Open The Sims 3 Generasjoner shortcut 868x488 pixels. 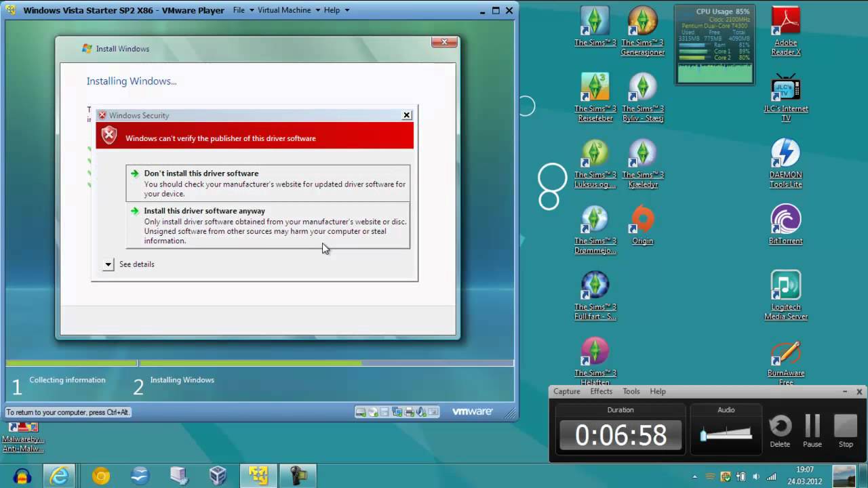pos(642,31)
